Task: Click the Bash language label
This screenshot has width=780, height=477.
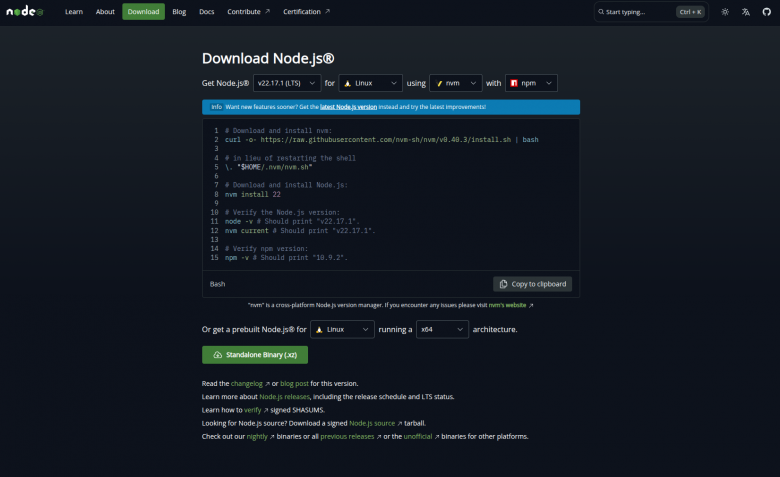Action: pos(217,284)
